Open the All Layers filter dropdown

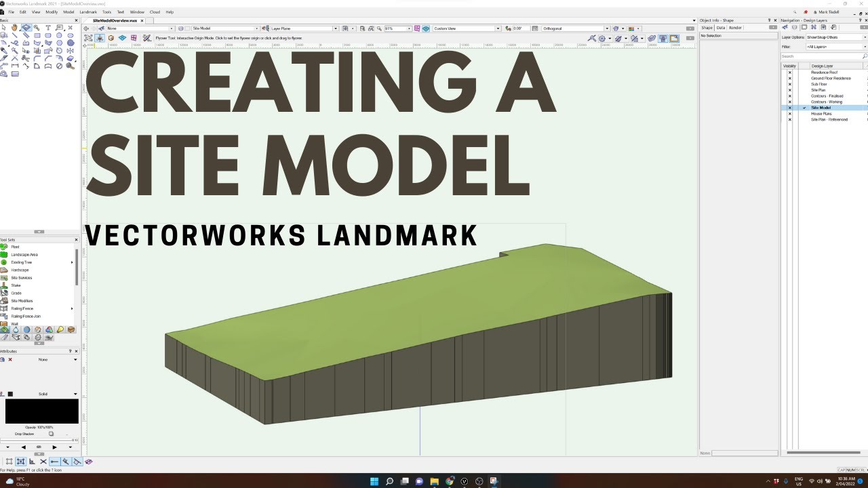pos(836,47)
